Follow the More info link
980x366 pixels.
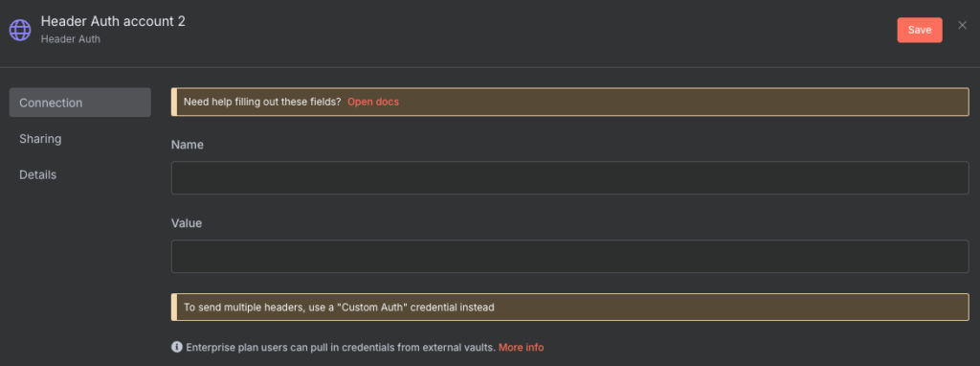coord(522,347)
